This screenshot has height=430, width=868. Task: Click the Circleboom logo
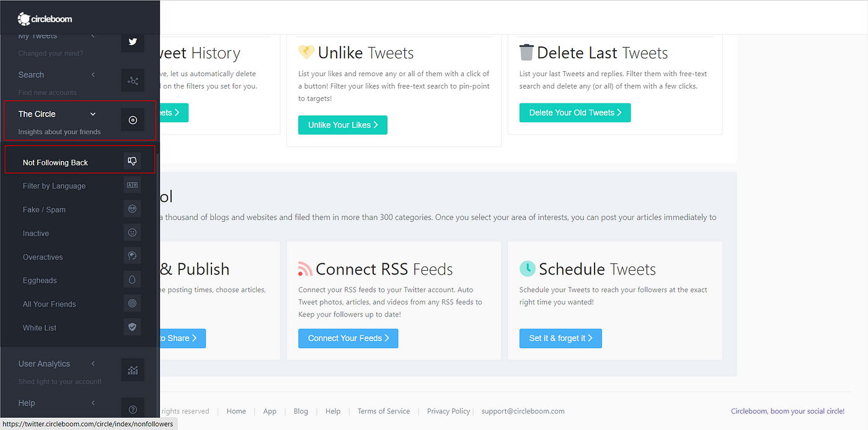(45, 19)
